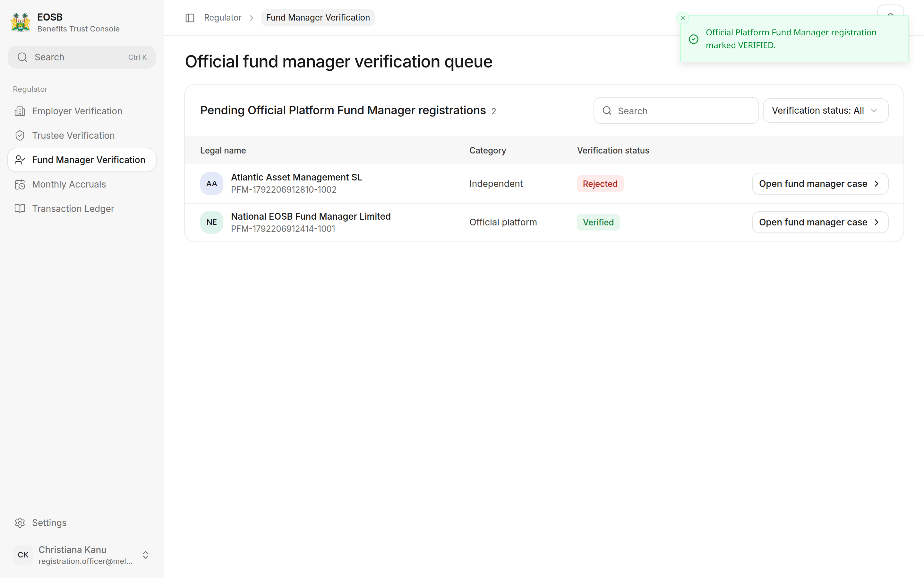Click the Employer Verification building icon
Image resolution: width=924 pixels, height=578 pixels.
coord(20,111)
